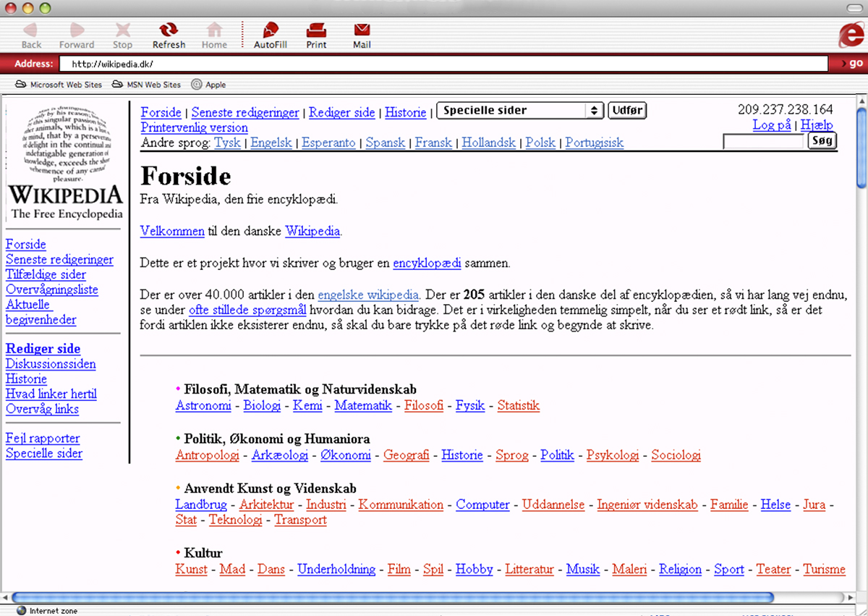Click Overvåg links in the sidebar
The width and height of the screenshot is (868, 616).
click(43, 409)
